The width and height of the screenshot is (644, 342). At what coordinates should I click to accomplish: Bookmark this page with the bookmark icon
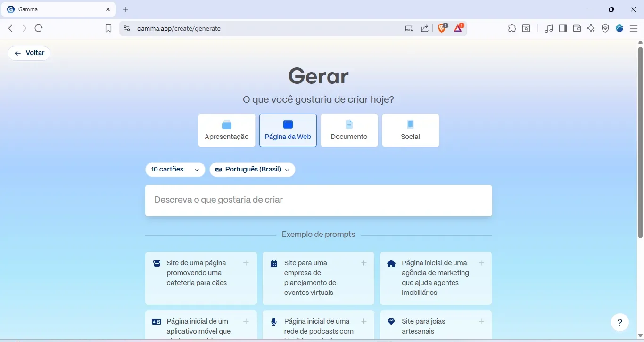click(108, 29)
